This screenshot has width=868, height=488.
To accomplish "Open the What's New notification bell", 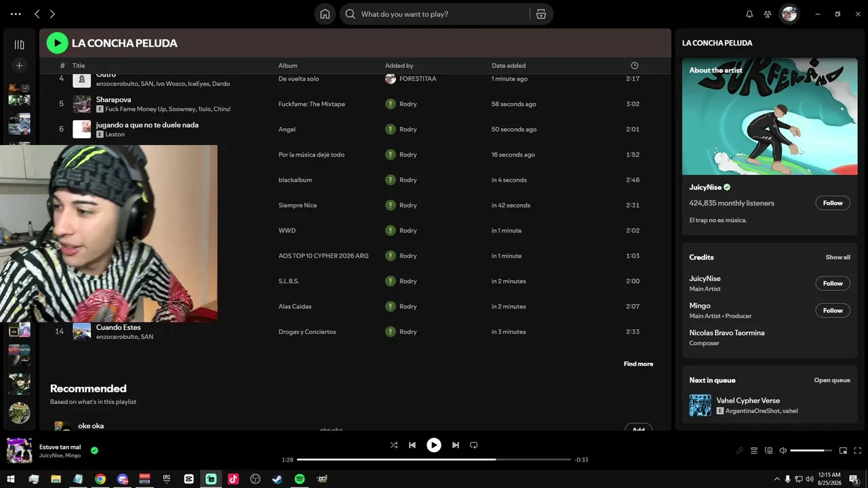I will coord(749,14).
